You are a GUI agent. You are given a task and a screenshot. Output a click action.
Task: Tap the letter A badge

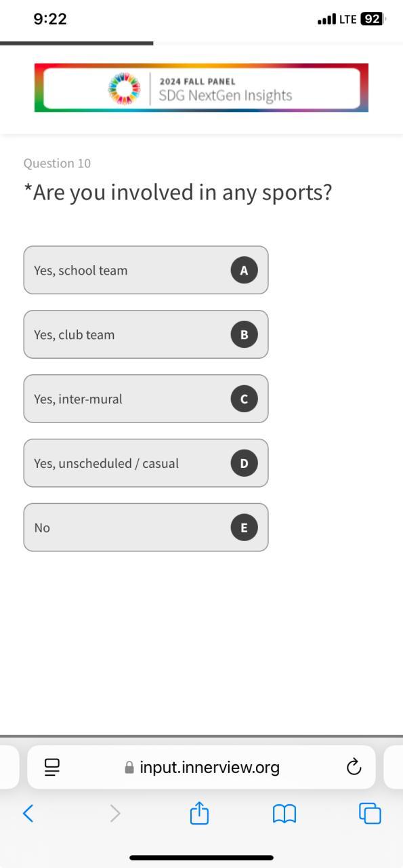[244, 270]
